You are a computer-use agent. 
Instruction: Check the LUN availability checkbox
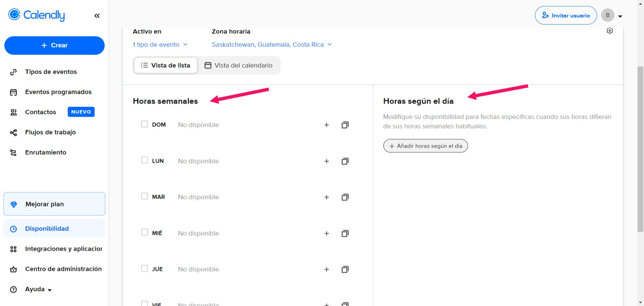click(145, 160)
